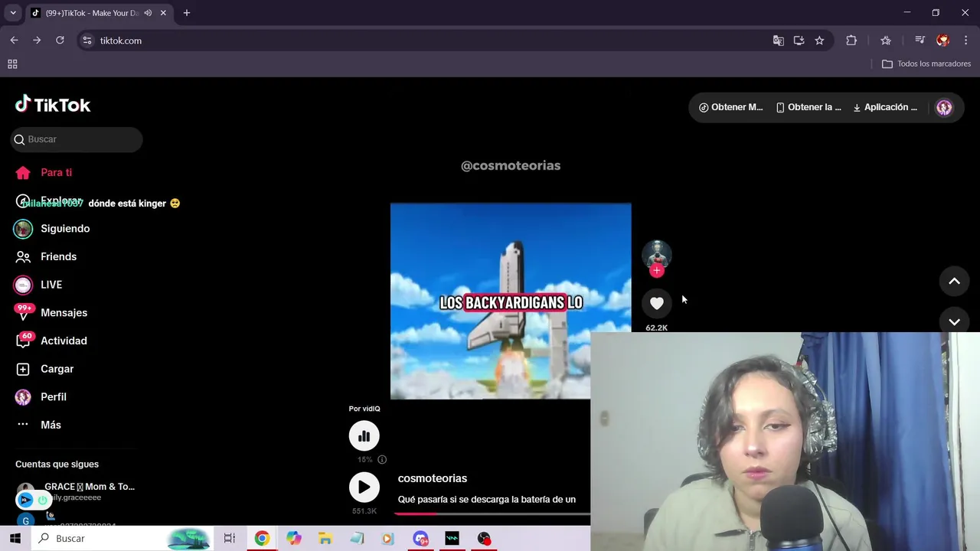Open Mensajes with 99+ badge
This screenshot has height=551, width=980.
pos(51,312)
